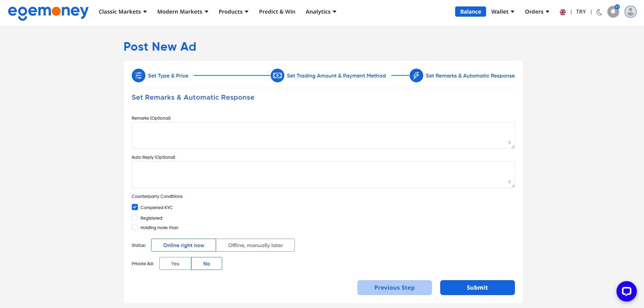
Task: Select TRY currency in header
Action: [581, 12]
